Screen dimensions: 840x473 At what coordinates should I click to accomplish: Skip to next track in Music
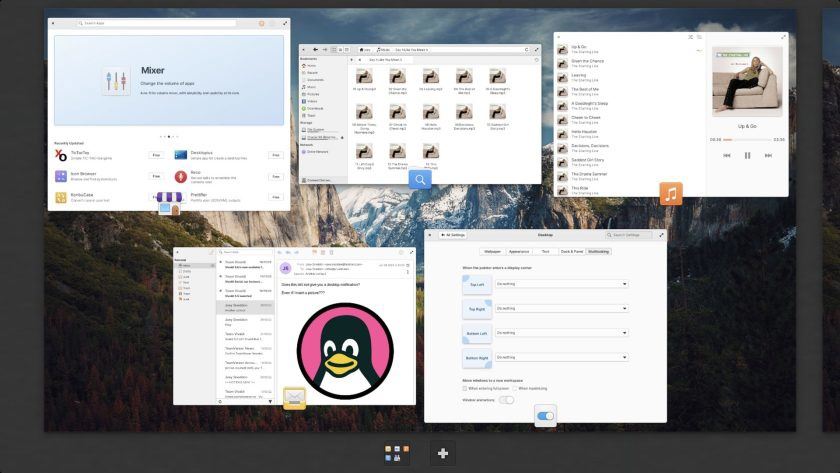[768, 156]
